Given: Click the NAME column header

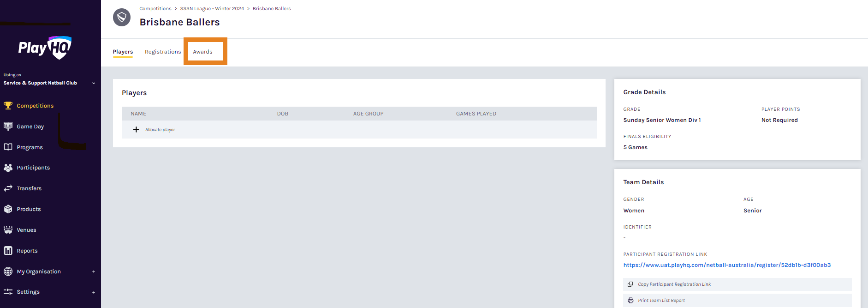Looking at the screenshot, I should coord(138,114).
